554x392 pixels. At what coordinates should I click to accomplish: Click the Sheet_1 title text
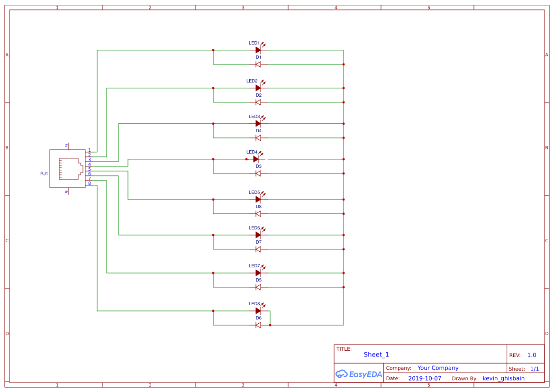pyautogui.click(x=376, y=354)
